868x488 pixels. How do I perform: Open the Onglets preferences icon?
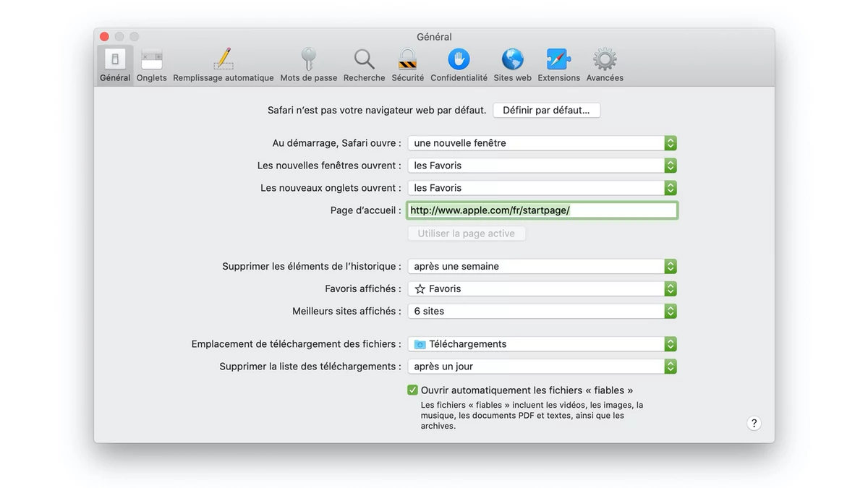point(152,59)
